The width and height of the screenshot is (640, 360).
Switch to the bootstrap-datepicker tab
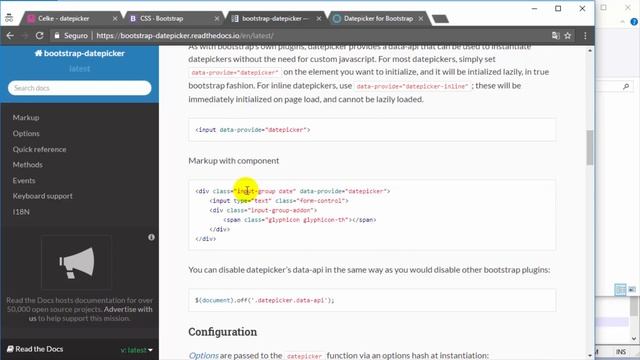[x=275, y=18]
